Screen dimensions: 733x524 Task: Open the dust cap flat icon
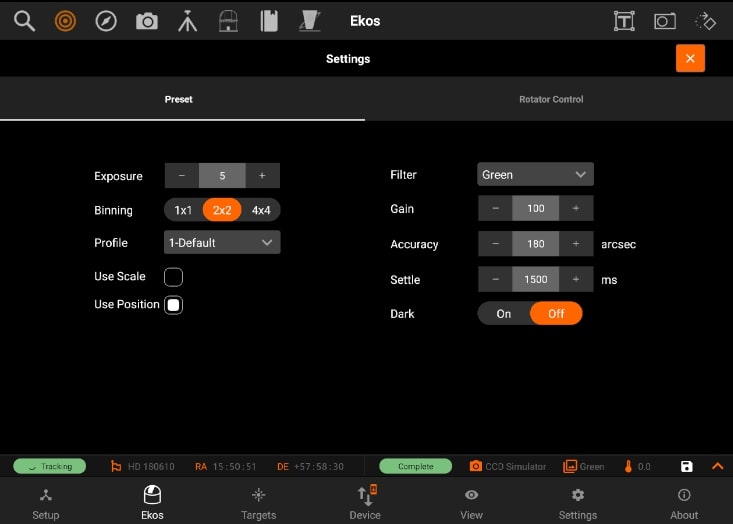[309, 21]
